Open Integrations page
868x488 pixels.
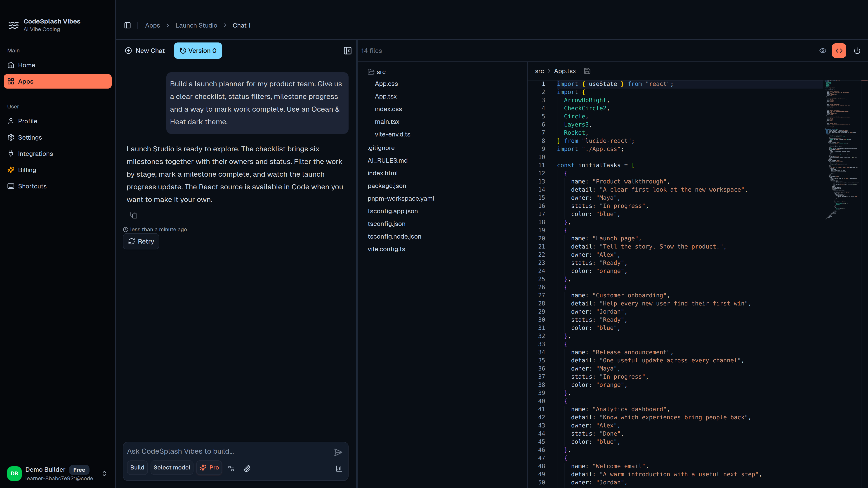(58, 154)
